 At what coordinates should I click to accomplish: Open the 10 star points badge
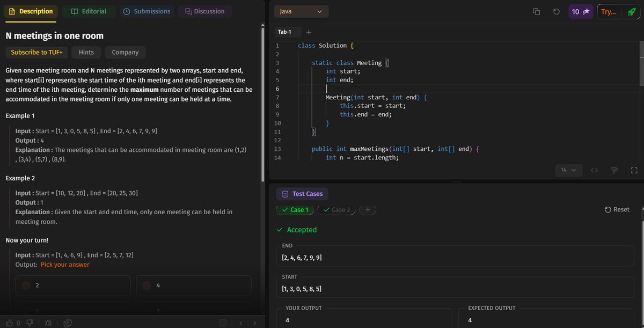[581, 11]
